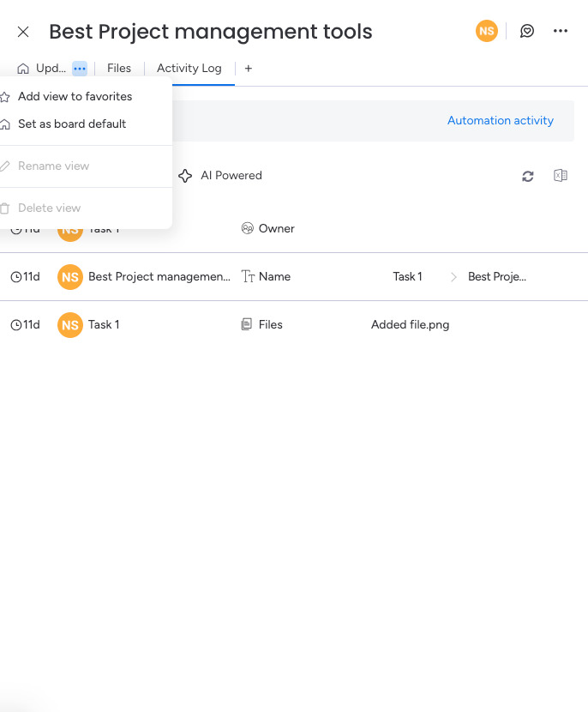
Task: Select Set as board default
Action: (x=73, y=124)
